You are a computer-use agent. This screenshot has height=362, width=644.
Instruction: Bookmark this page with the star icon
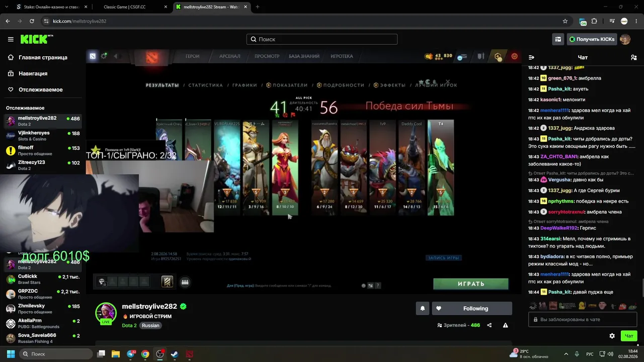point(565,21)
